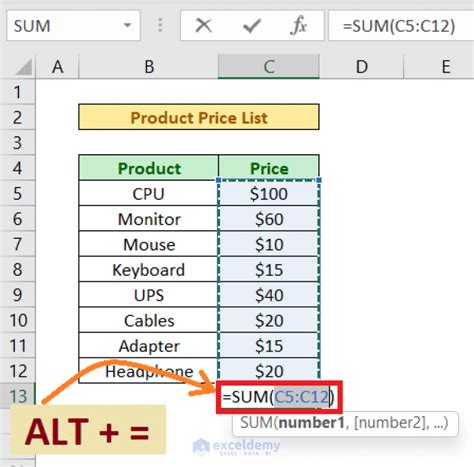The width and height of the screenshot is (474, 467).
Task: Click the formula bar options dots handle
Action: [x=160, y=25]
